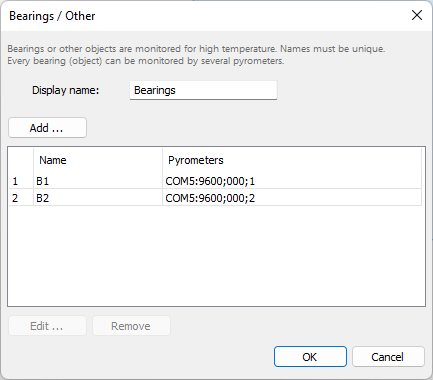Open the Add ... bearing dialog
The image size is (433, 380).
(47, 128)
